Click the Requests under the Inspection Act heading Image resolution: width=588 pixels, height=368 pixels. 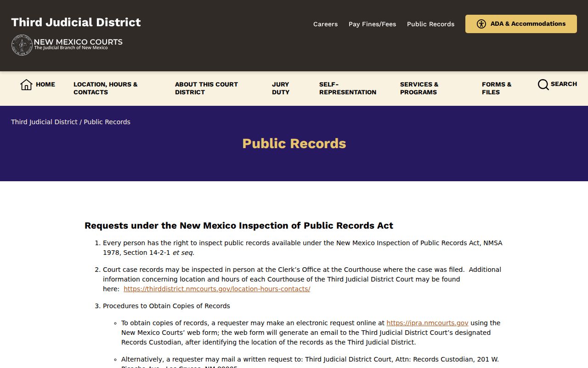[239, 225]
